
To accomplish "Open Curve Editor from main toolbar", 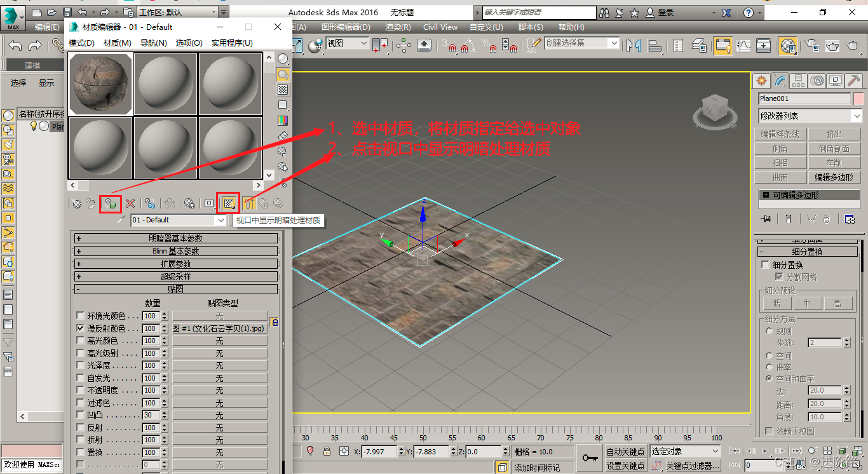I will coord(743,45).
